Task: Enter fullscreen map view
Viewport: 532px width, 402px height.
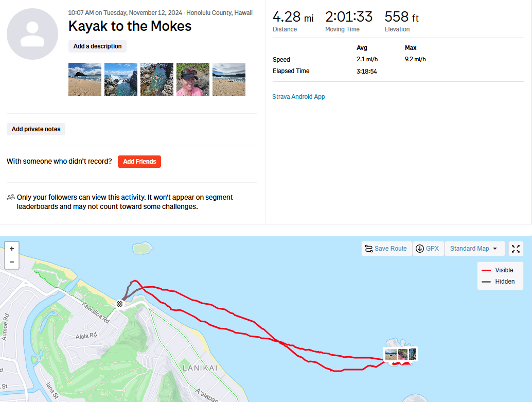Action: coord(516,249)
